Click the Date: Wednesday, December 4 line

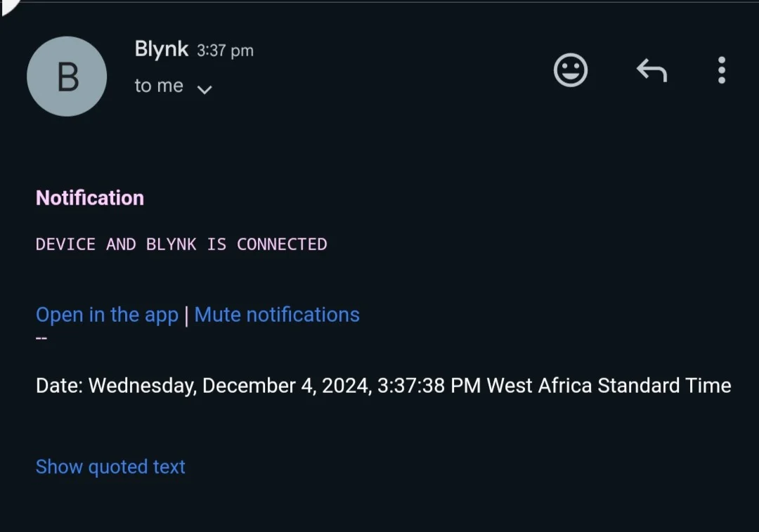click(x=384, y=386)
